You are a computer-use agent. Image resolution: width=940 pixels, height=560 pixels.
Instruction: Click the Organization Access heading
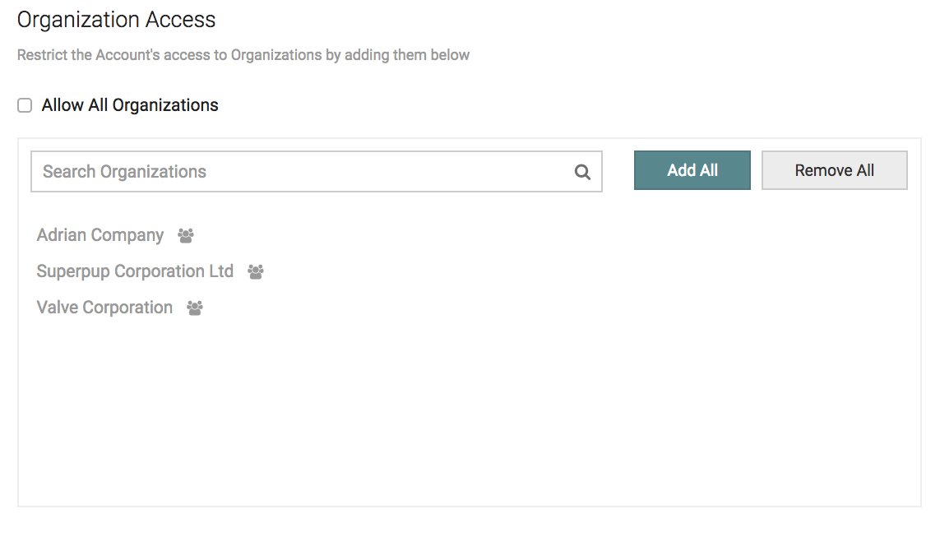(116, 20)
